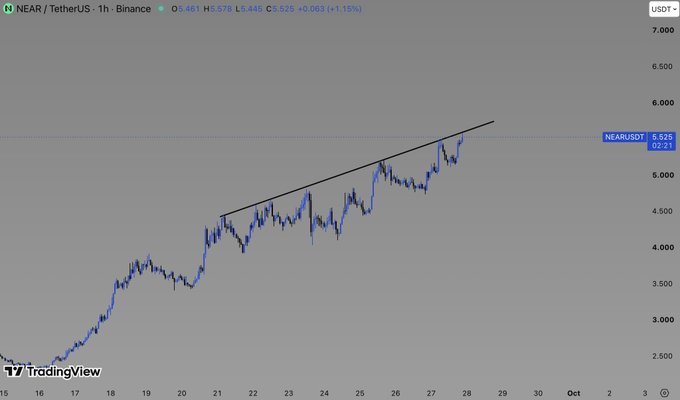Click the 5.525 current price label
Screen dimensions: 680x400
click(662, 137)
